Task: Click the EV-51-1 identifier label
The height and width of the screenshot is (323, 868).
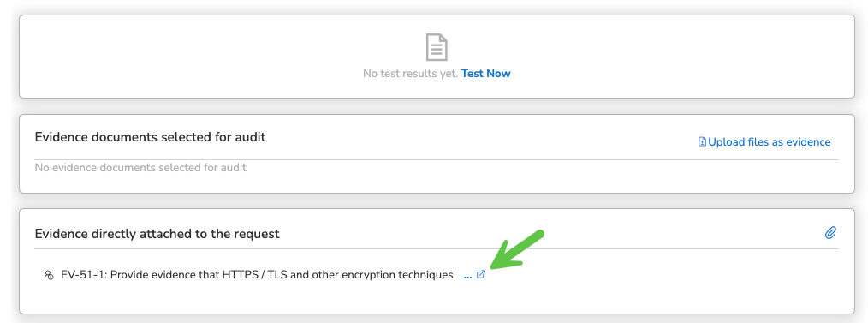Action: pos(84,275)
